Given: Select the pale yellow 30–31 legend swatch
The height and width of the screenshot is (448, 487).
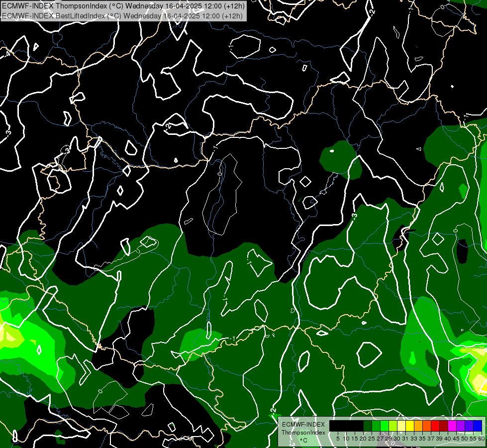Looking at the screenshot, I should click(401, 426).
